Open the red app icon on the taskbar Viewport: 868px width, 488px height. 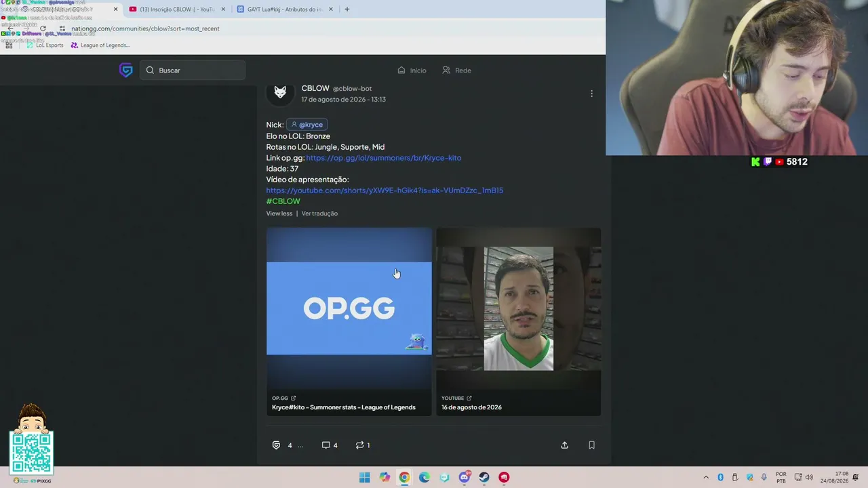(x=504, y=477)
